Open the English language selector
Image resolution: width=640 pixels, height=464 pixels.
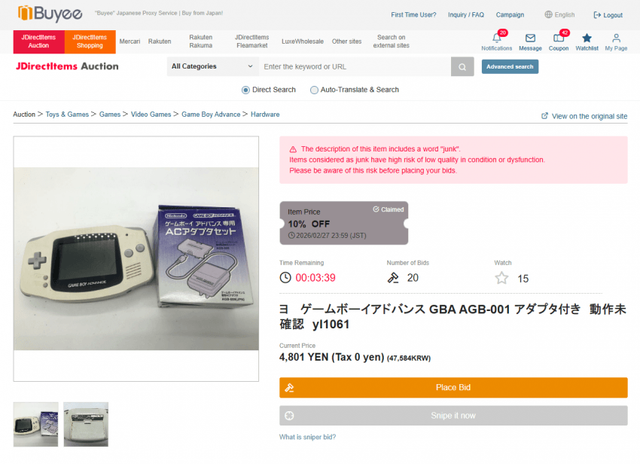(x=560, y=15)
